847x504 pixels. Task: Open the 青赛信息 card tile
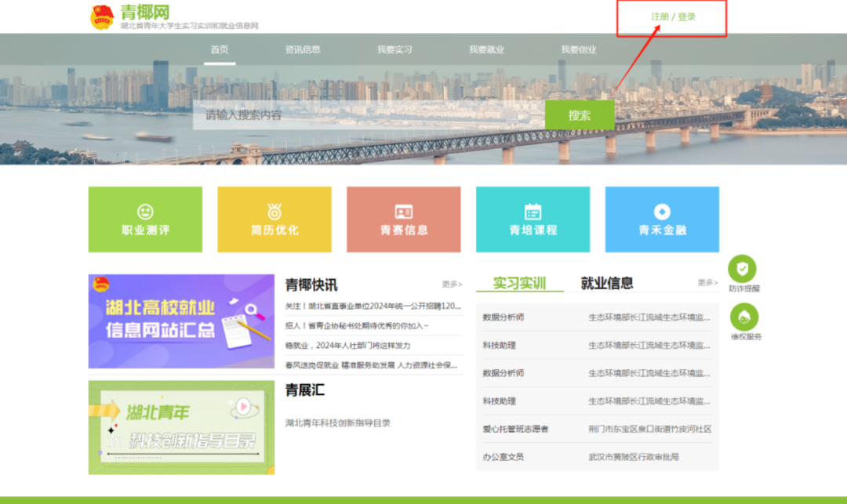[x=404, y=219]
